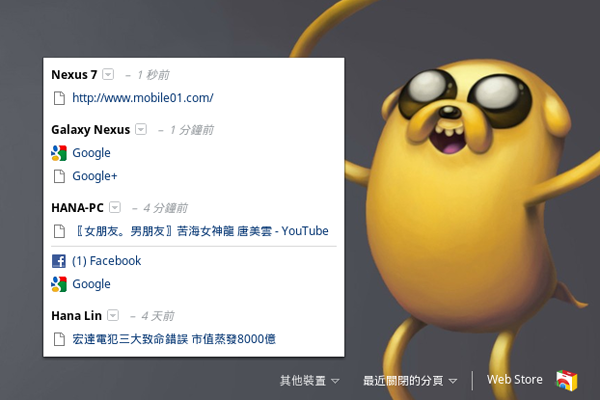This screenshot has width=600, height=400.
Task: Expand the HANA-PC device dropdown arrow
Action: [115, 207]
